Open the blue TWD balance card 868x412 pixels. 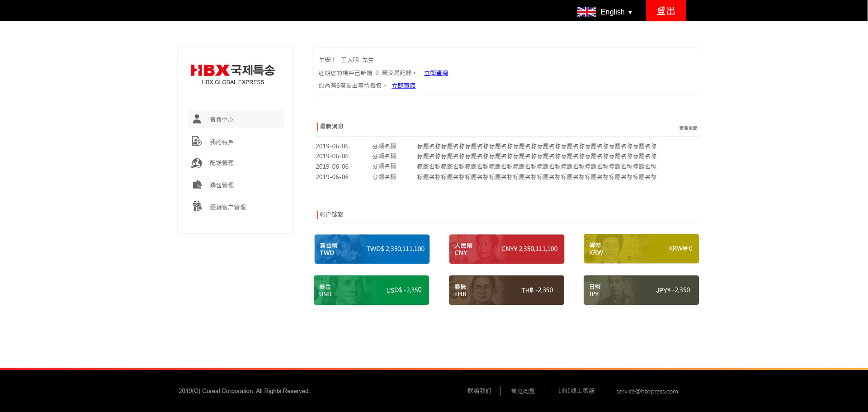(x=372, y=249)
